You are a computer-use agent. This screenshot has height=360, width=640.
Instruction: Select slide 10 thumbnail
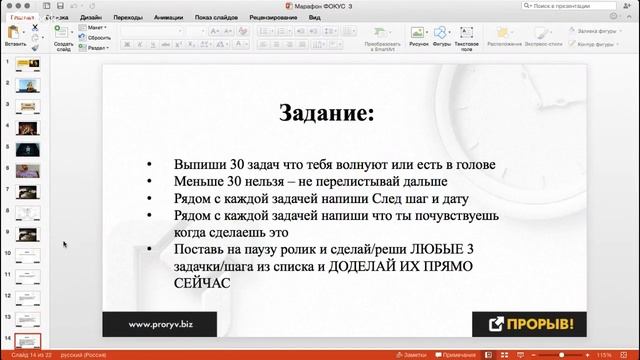click(x=28, y=256)
